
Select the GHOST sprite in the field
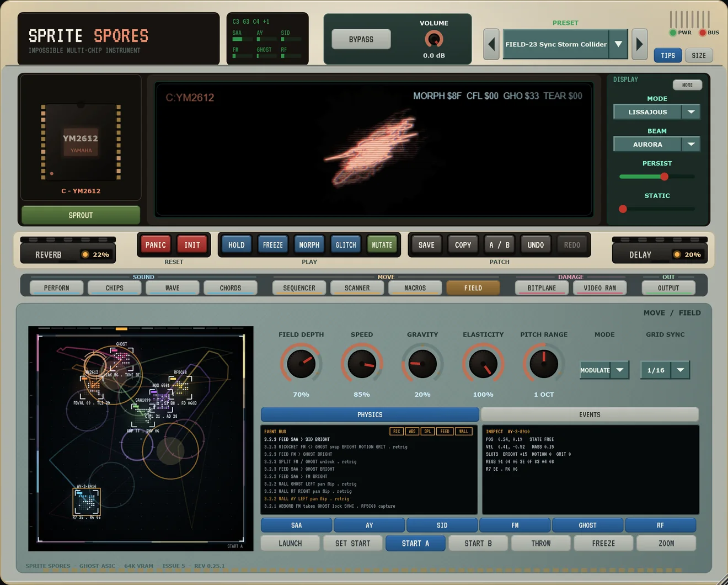(x=121, y=359)
